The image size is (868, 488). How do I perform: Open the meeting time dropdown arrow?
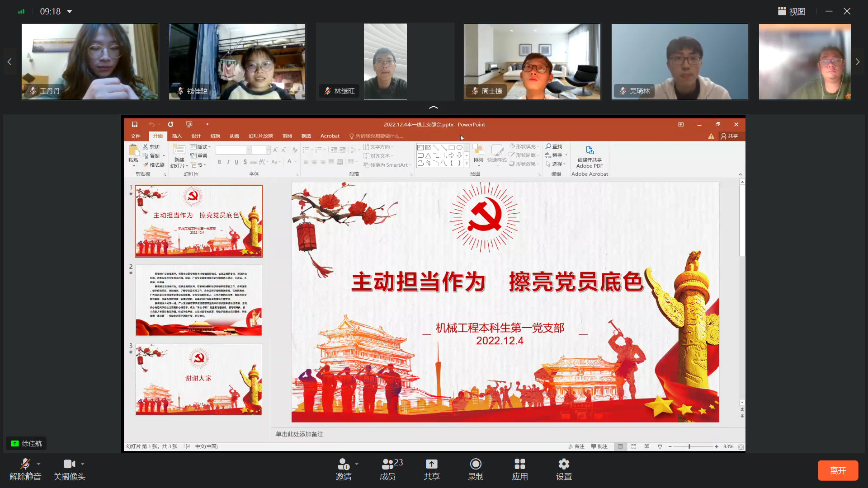[x=70, y=11]
